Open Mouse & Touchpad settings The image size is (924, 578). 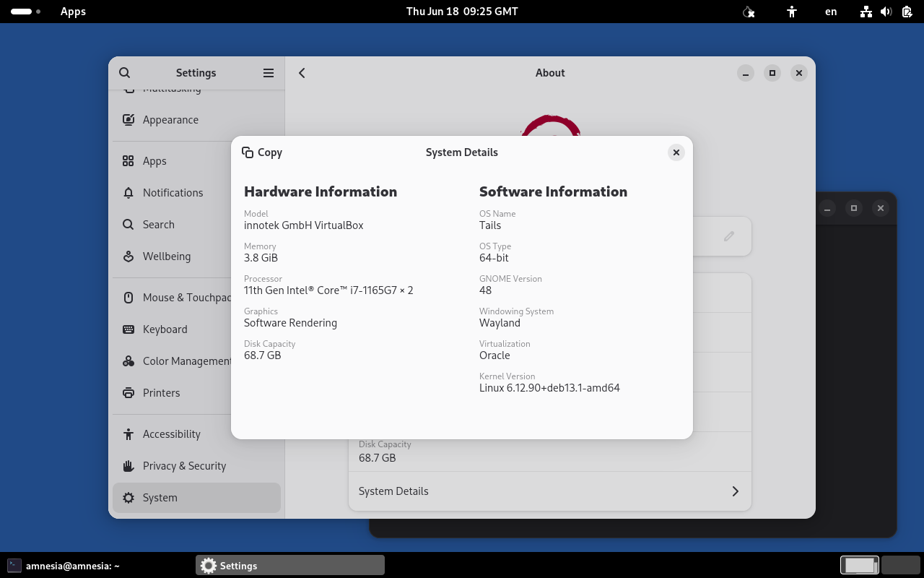(196, 298)
